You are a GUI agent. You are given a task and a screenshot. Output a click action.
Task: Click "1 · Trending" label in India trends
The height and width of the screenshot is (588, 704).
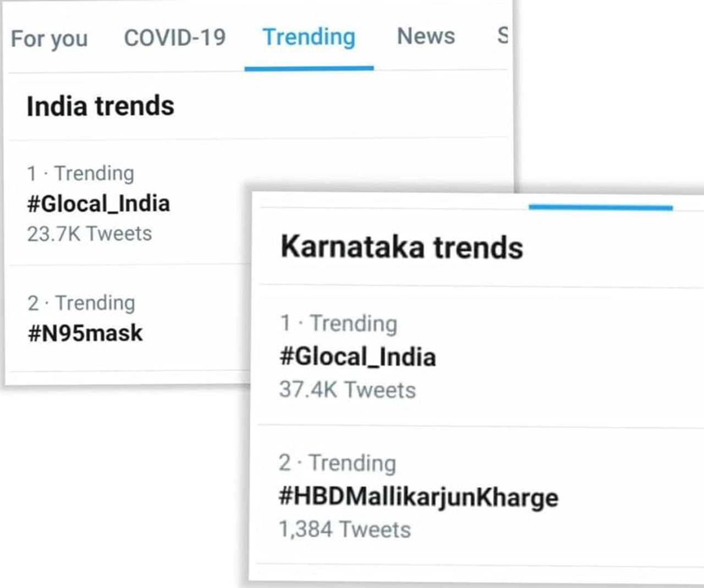coord(80,174)
